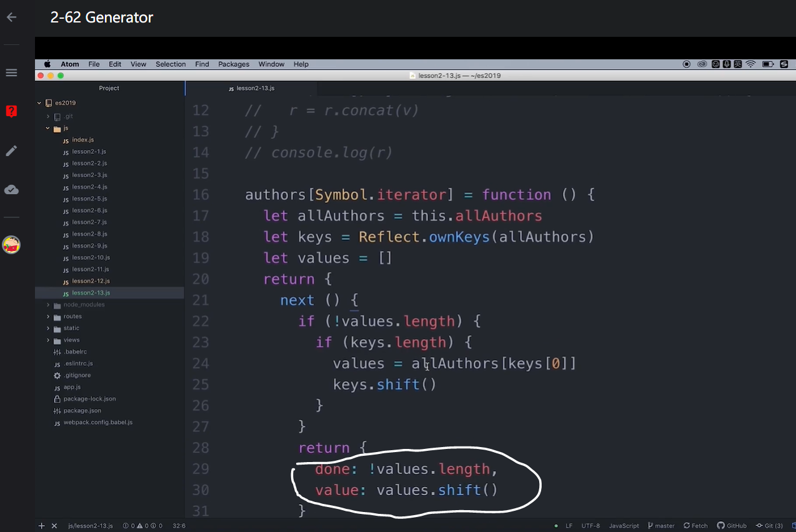Image resolution: width=796 pixels, height=532 pixels.
Task: Click the linter error and warning counts in the status bar
Action: point(142,526)
